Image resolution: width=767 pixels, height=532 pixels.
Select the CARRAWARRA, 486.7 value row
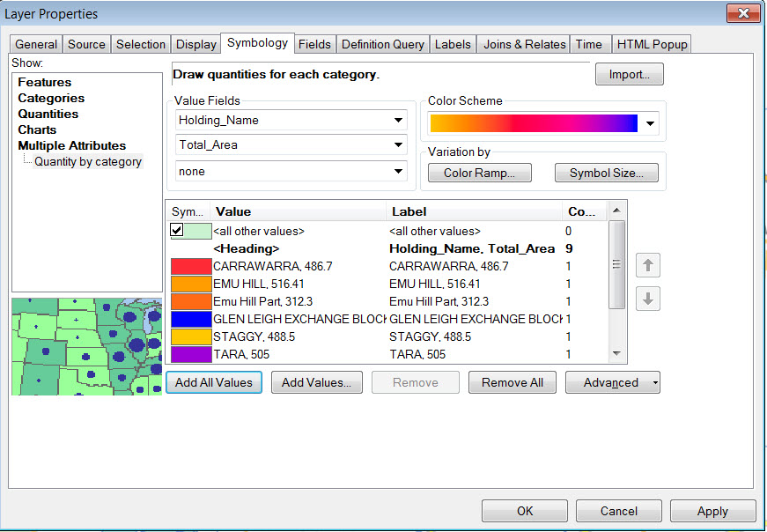(x=273, y=266)
